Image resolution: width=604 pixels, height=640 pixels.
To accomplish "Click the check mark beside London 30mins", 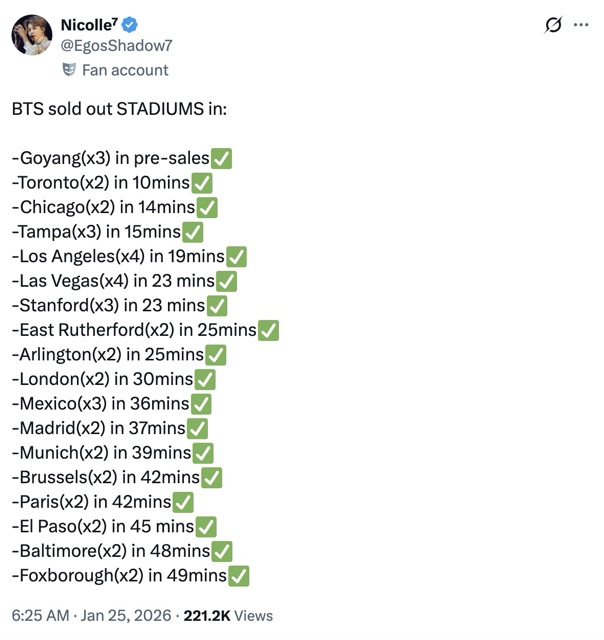I will [x=205, y=379].
